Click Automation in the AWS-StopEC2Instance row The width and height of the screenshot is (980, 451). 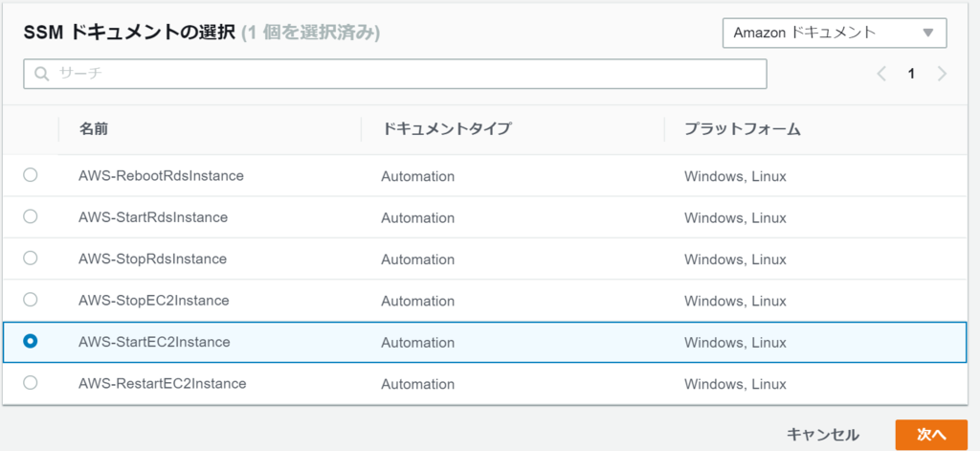[x=417, y=301]
